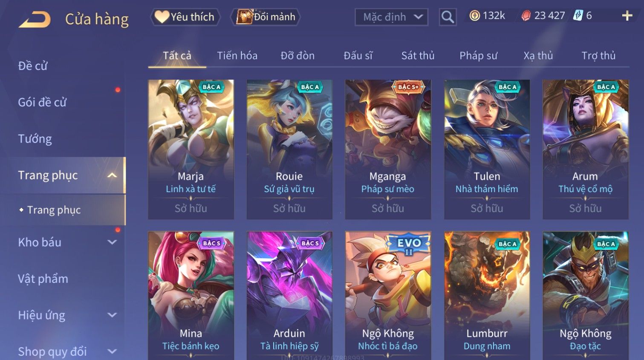Open Đổi mảnh chest exchange button
The height and width of the screenshot is (360, 644).
click(266, 17)
